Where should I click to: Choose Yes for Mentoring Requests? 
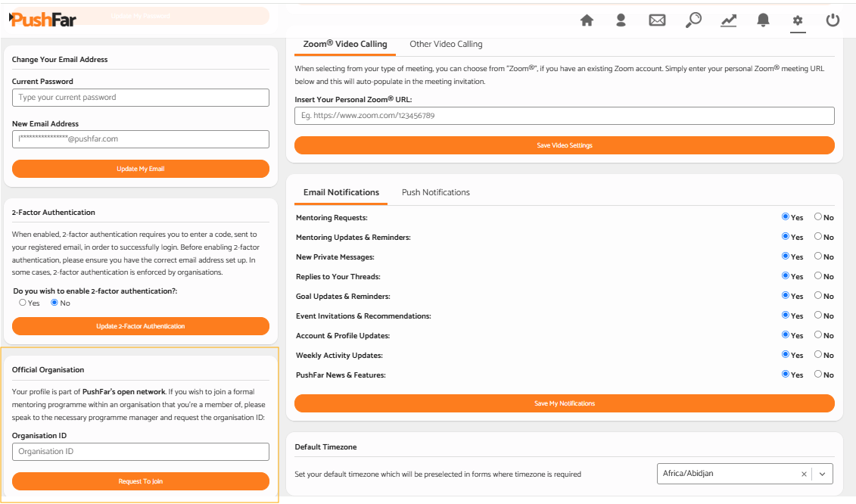pyautogui.click(x=785, y=216)
